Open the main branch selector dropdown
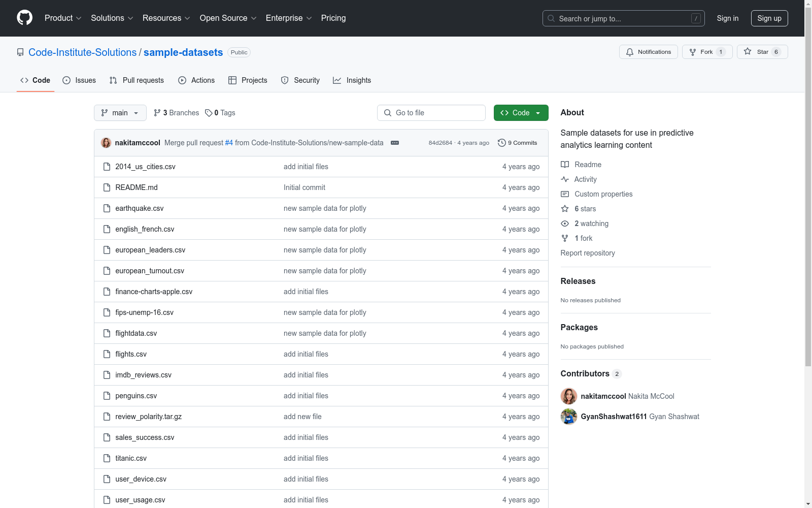The width and height of the screenshot is (812, 508). [120, 113]
